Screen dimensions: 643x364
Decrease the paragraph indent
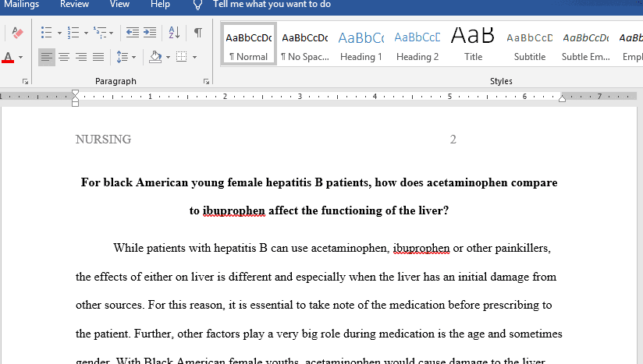pyautogui.click(x=132, y=33)
